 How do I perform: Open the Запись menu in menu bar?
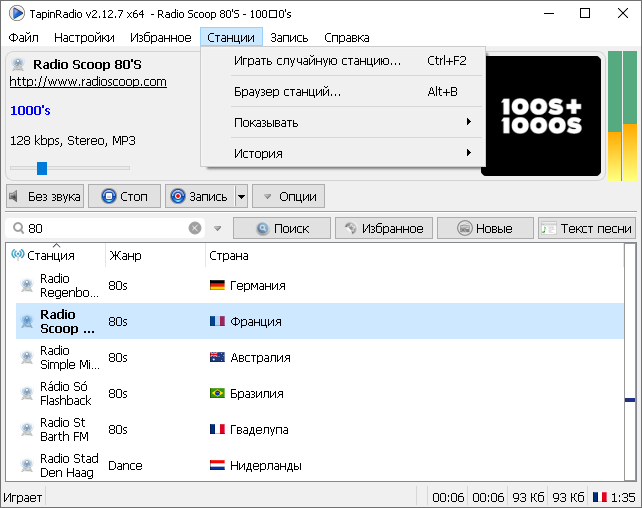click(289, 38)
